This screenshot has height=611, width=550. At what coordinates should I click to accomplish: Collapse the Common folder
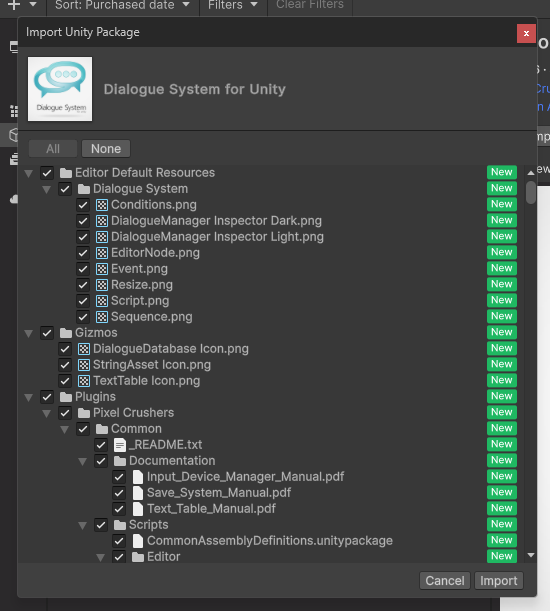(64, 429)
